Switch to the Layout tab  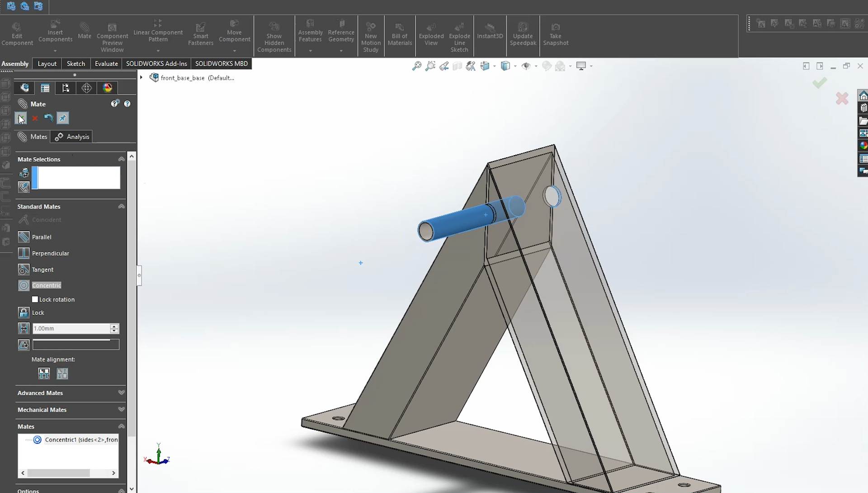[47, 64]
